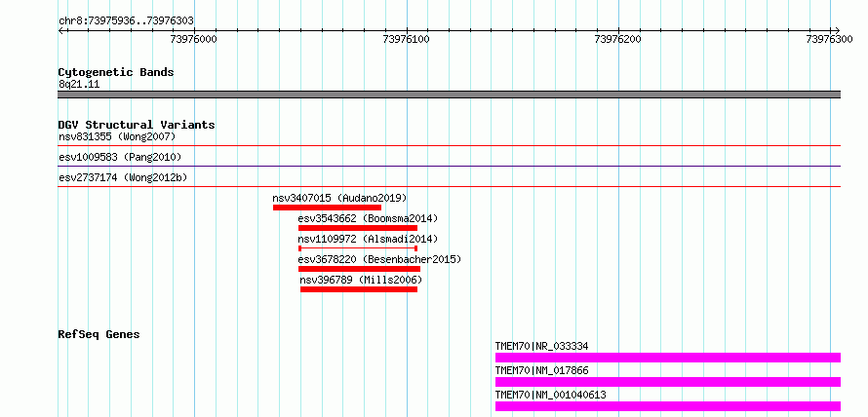Click the 73976300 ruler position
Viewport: 868px width, 417px height.
(x=830, y=39)
